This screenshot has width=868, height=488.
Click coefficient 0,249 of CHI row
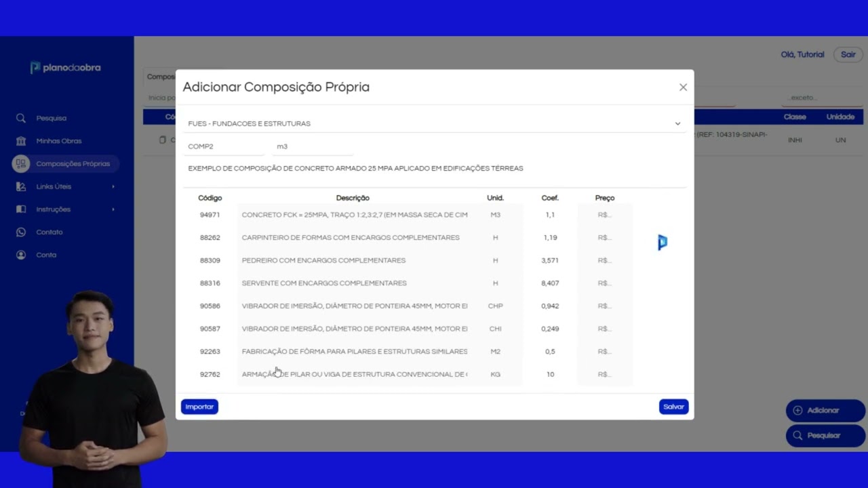550,329
